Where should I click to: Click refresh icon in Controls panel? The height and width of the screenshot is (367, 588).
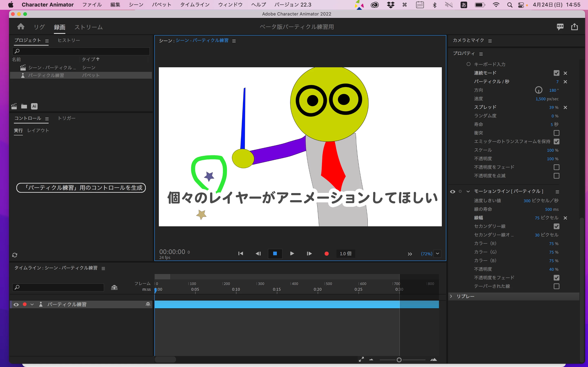[x=15, y=255]
